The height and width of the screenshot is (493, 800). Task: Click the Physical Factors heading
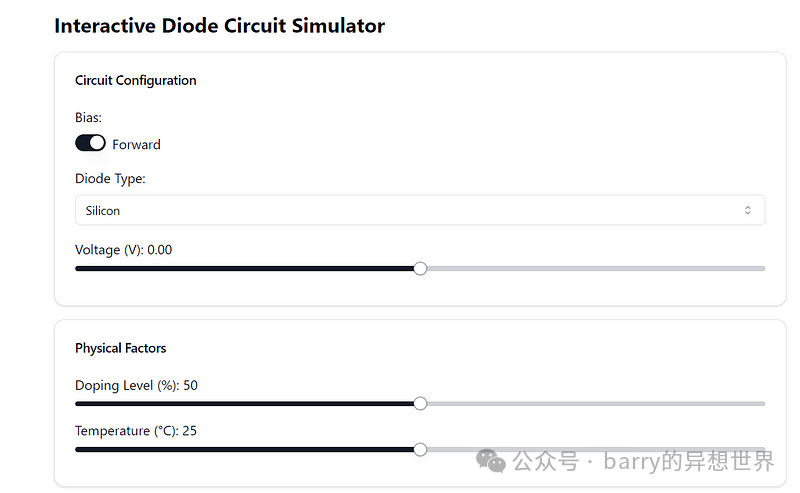tap(121, 348)
